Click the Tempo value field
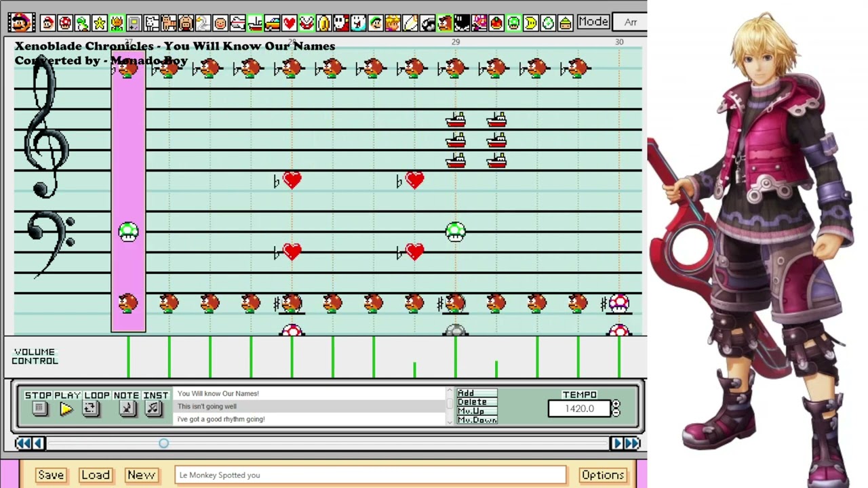This screenshot has height=488, width=868. pos(579,409)
